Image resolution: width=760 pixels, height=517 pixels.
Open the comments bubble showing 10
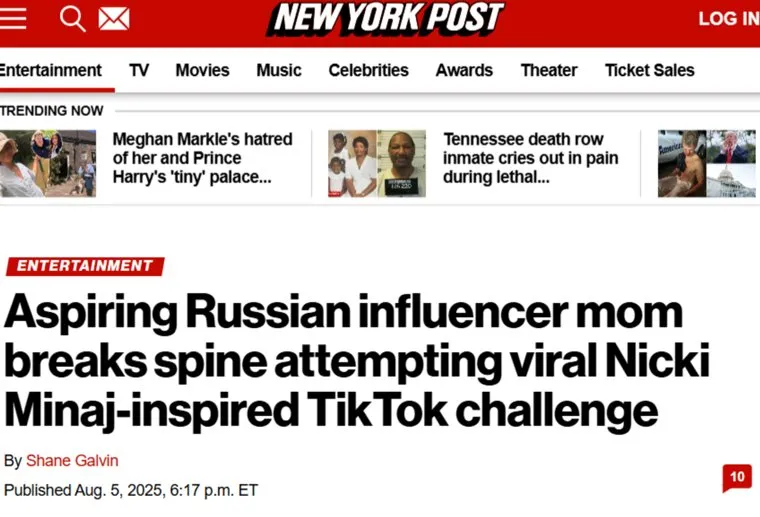click(x=737, y=477)
